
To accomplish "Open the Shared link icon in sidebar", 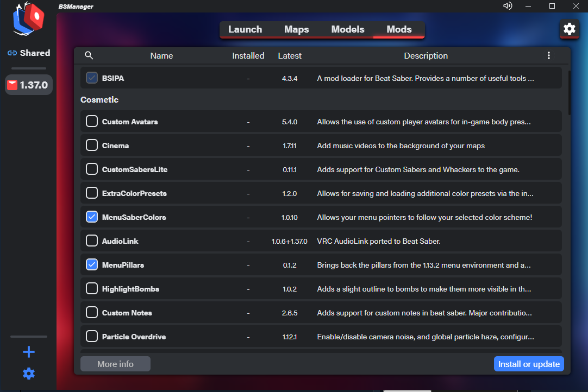I will point(12,53).
